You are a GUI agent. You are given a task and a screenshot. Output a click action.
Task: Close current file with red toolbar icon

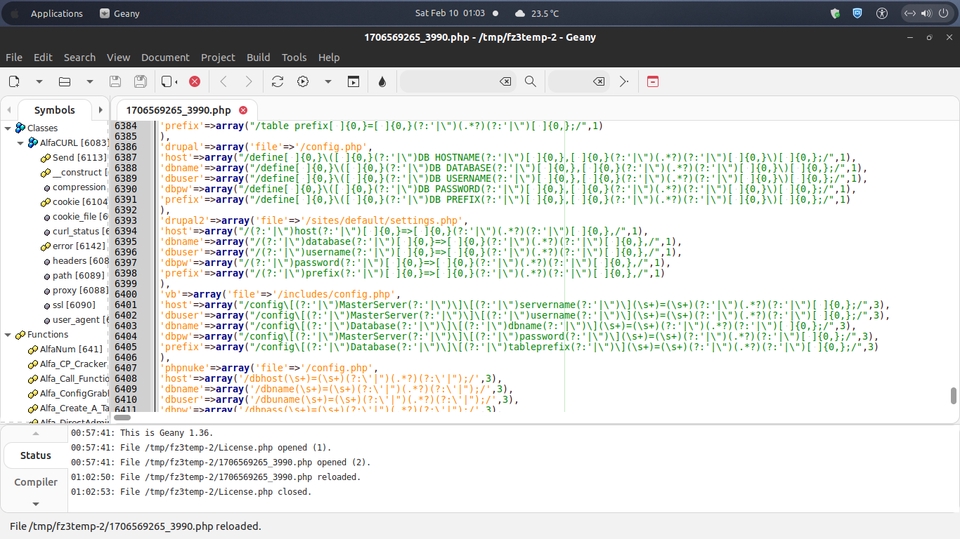point(195,81)
